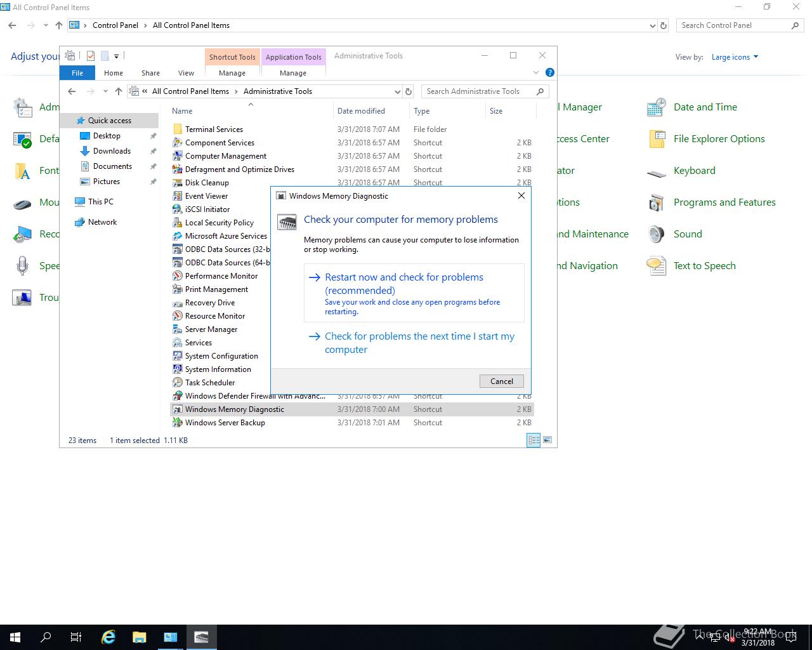Open Date and Time control panel icon
The image size is (812, 650).
pos(657,107)
